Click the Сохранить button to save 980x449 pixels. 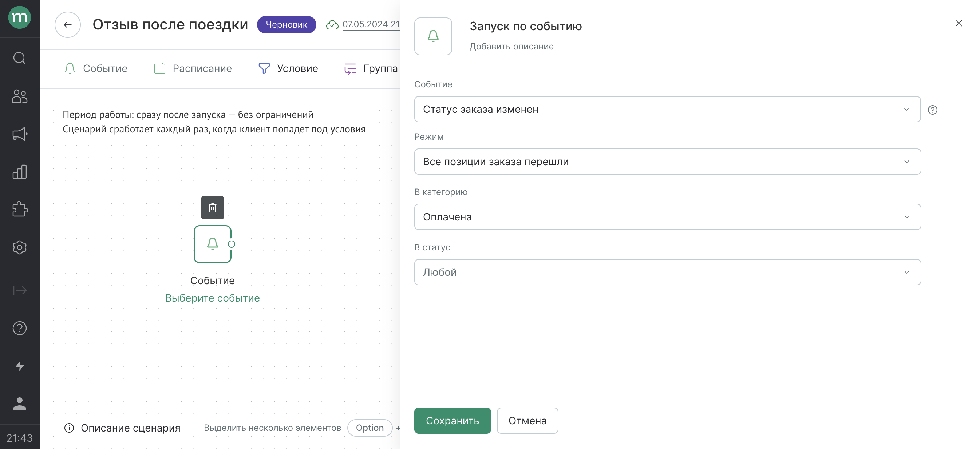tap(453, 420)
